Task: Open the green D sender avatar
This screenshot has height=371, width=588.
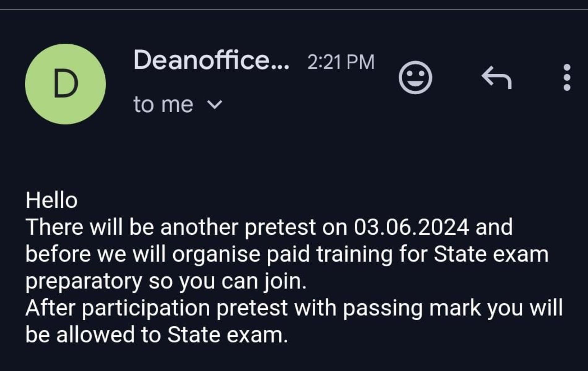Action: (65, 84)
